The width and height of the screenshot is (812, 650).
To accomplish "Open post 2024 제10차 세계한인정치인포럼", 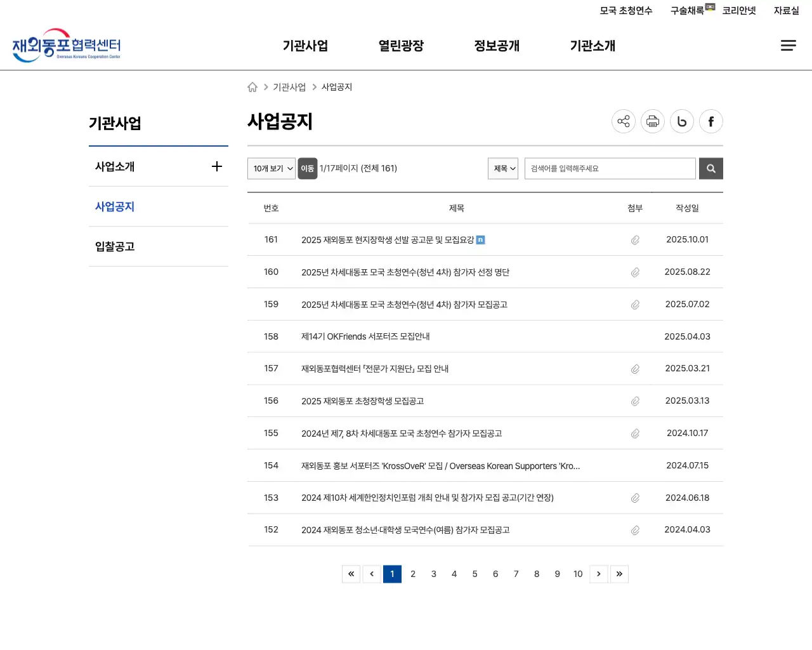I will click(428, 498).
